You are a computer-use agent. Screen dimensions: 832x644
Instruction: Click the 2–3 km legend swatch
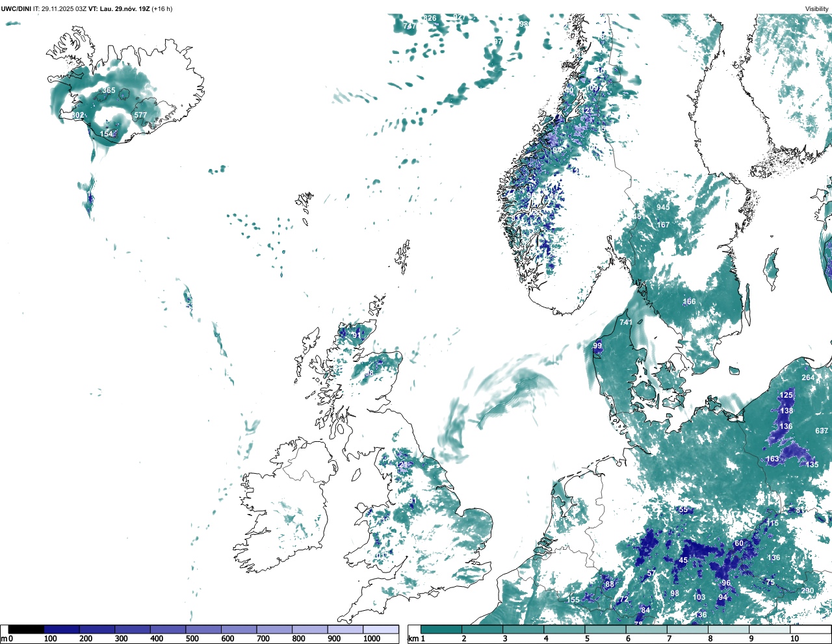(482, 629)
